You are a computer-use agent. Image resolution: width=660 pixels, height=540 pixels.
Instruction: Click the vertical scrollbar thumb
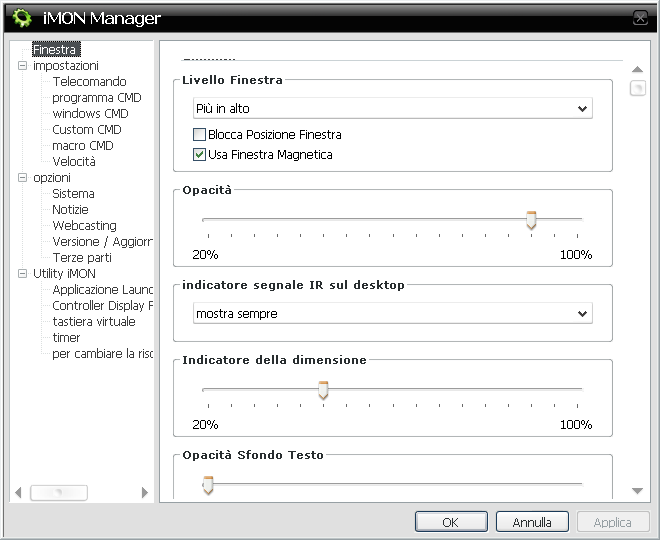pyautogui.click(x=638, y=88)
